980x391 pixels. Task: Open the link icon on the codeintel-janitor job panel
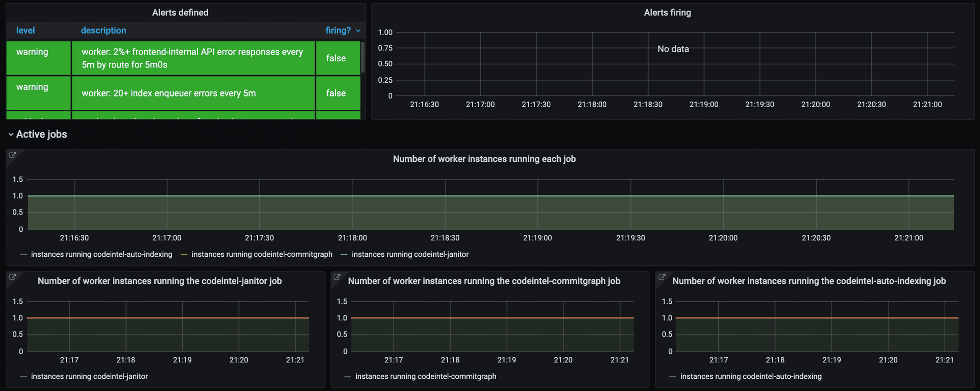[x=13, y=277]
